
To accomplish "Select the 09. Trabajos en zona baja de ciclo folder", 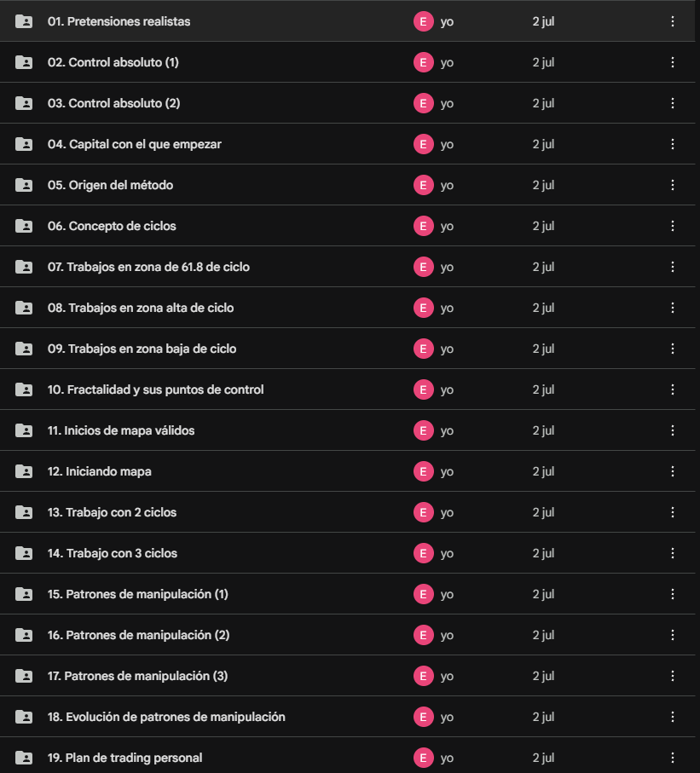I will click(x=347, y=349).
